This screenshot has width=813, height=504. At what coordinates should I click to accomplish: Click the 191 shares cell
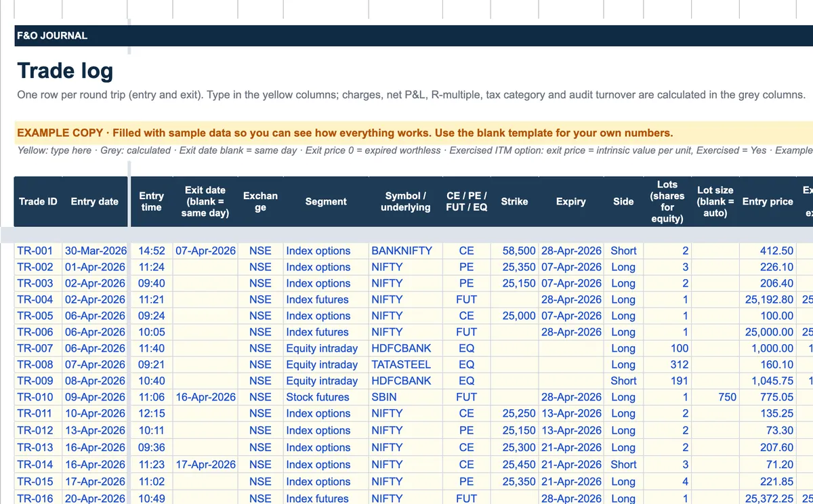pos(667,381)
